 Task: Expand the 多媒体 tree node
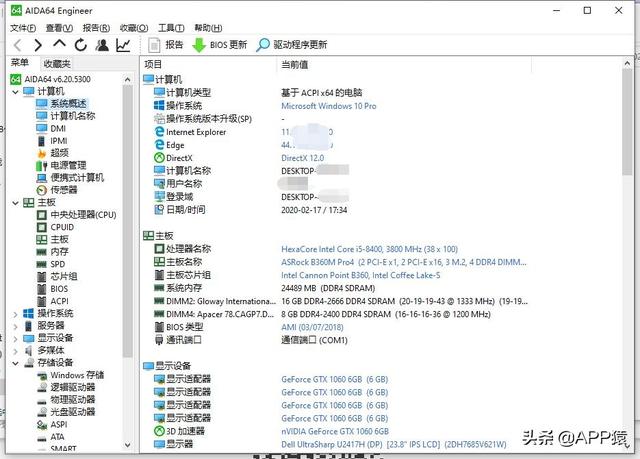tap(16, 351)
